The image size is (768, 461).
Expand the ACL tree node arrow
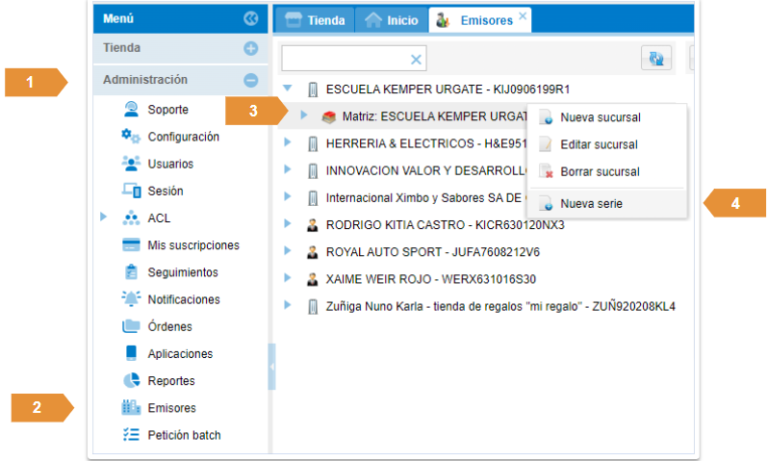104,217
